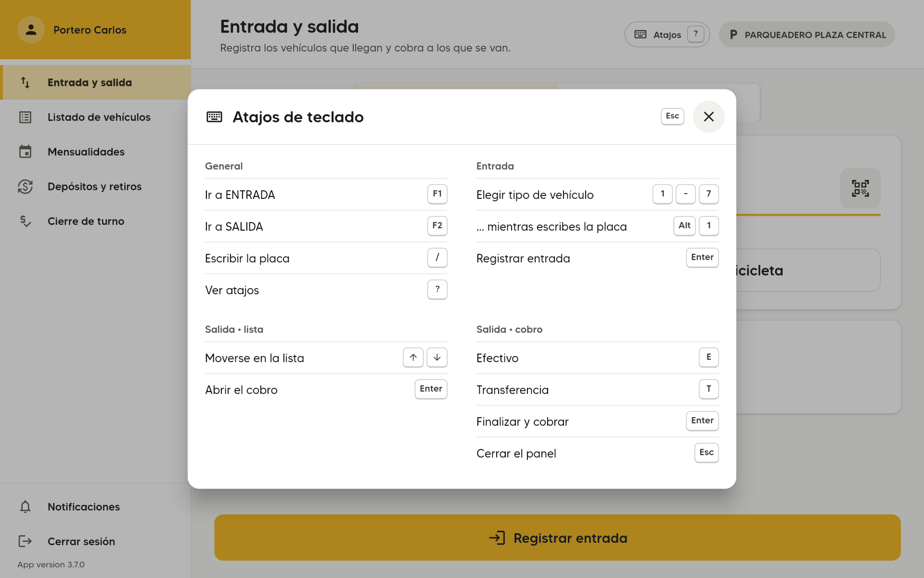Click the QR code scanner icon
Image resolution: width=924 pixels, height=578 pixels.
coord(860,188)
